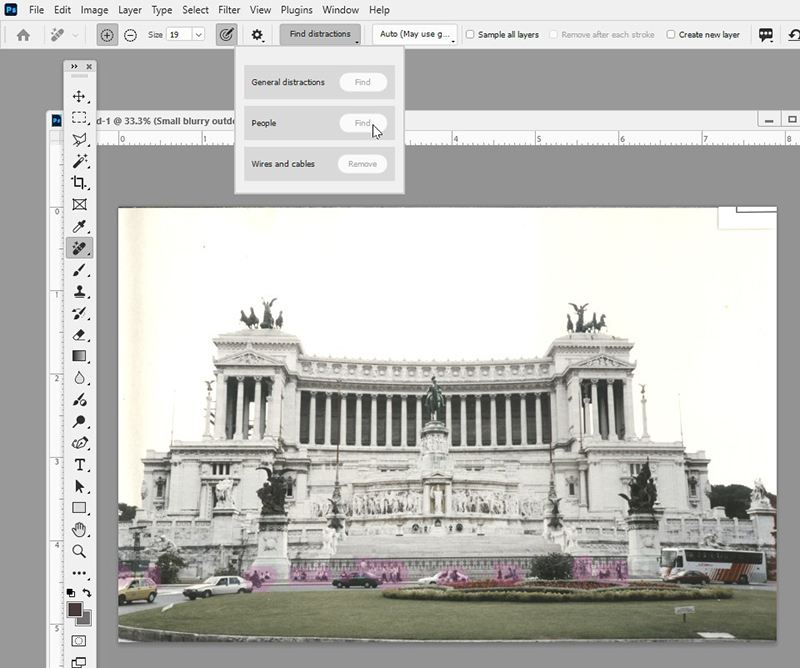Select the Remove tool in toolbox

pos(79,248)
